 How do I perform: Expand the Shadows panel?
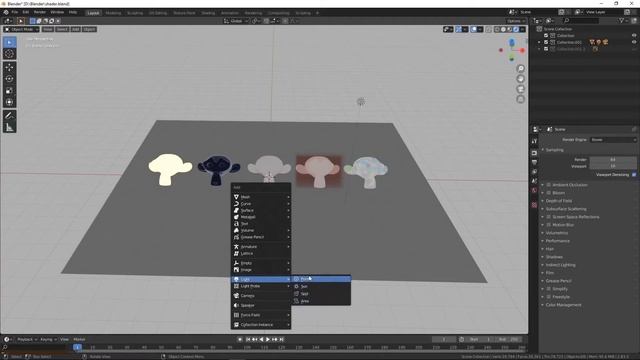coord(554,257)
